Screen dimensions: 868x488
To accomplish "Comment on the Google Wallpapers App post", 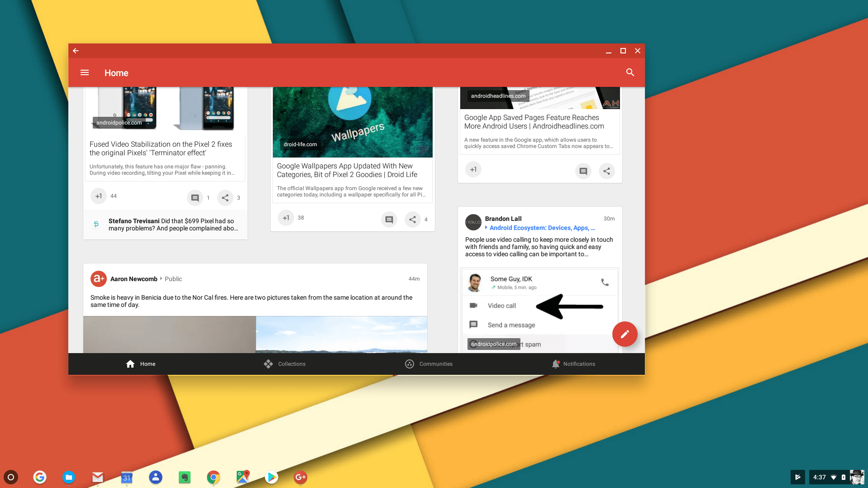I will pyautogui.click(x=389, y=220).
